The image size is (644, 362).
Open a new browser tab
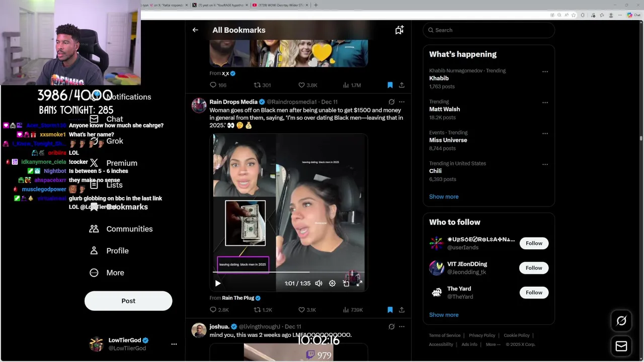pos(315,5)
